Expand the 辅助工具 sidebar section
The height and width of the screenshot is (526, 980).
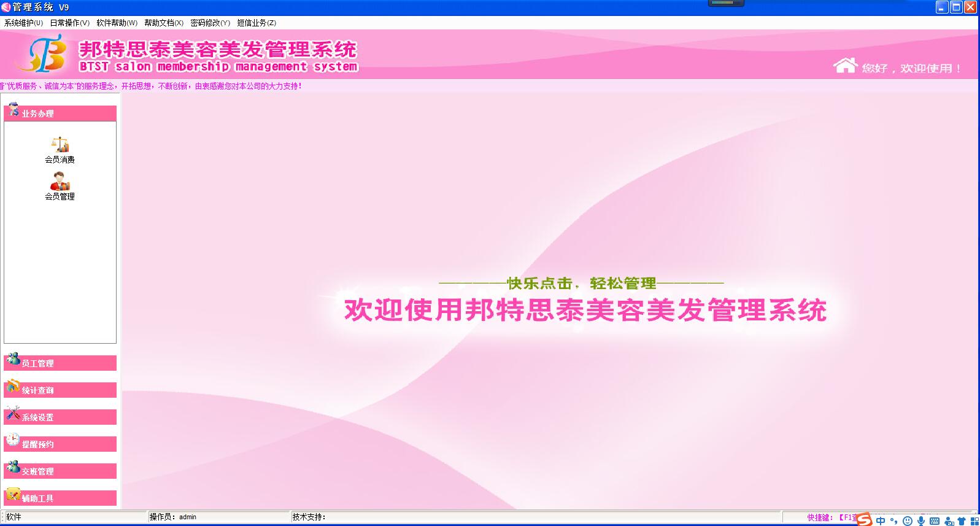click(60, 498)
